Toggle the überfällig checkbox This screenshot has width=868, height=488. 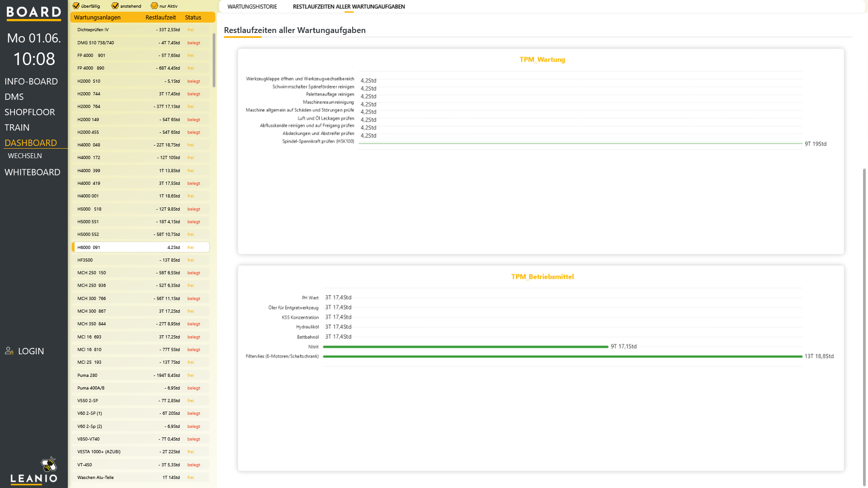tap(76, 6)
